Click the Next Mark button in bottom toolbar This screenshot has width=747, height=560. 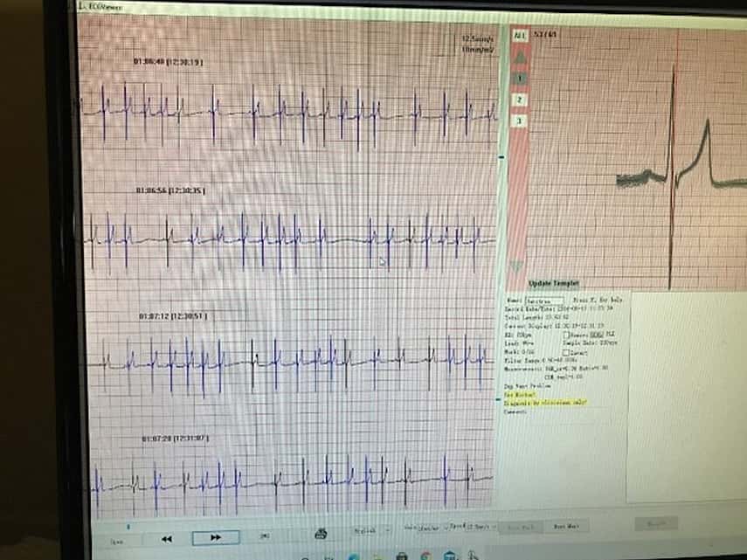[x=567, y=527]
